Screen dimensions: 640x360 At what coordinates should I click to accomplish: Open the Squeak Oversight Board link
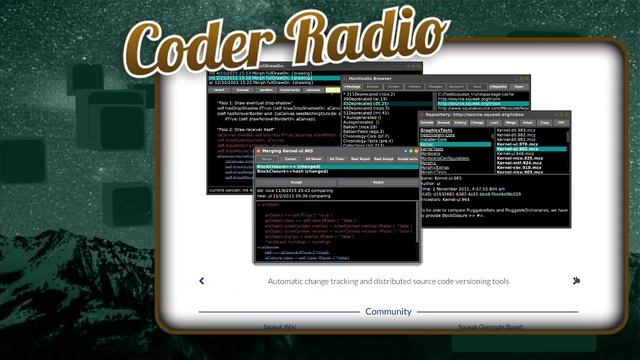point(490,327)
